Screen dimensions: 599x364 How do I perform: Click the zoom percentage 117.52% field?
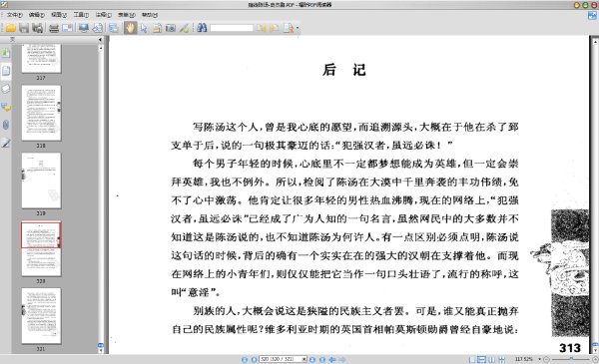pyautogui.click(x=524, y=359)
